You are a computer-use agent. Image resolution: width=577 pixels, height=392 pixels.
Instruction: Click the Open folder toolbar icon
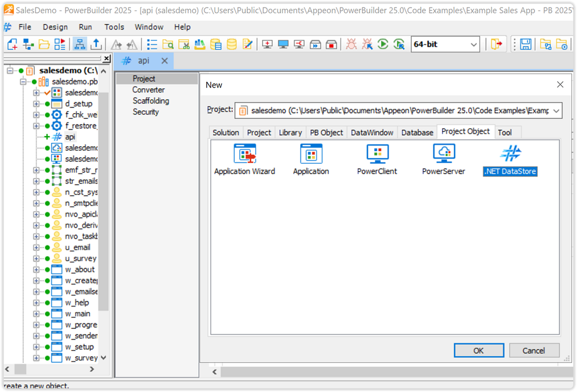pos(44,44)
